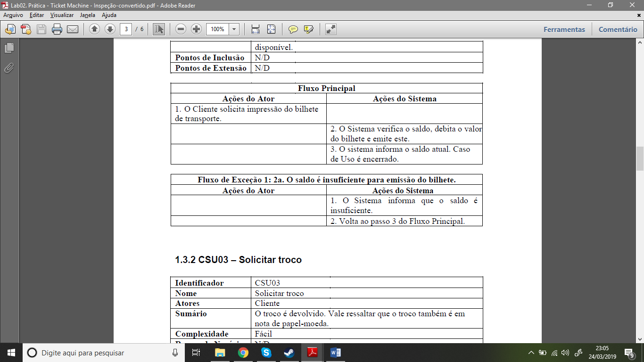
Task: Add a sticky note comment
Action: (x=293, y=29)
